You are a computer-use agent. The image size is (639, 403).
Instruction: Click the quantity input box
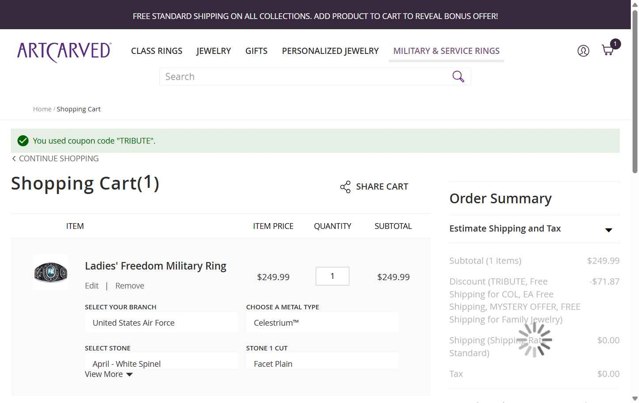click(x=332, y=276)
